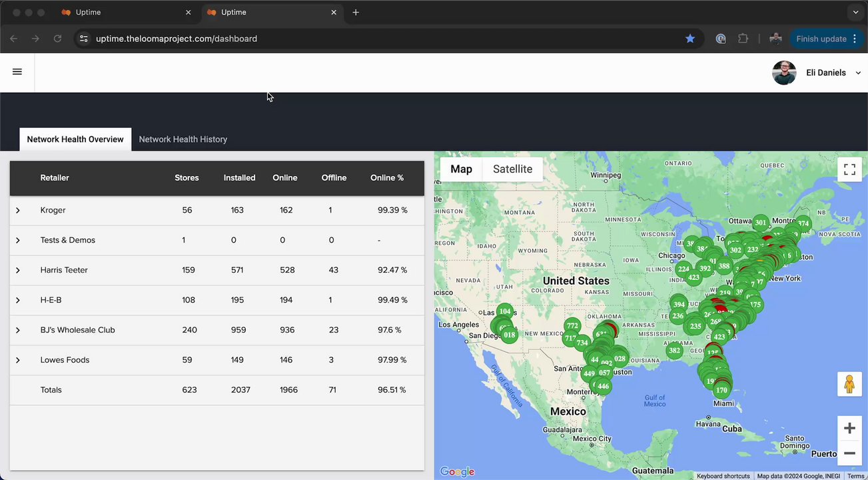Click the 175 map cluster marker

click(x=755, y=305)
